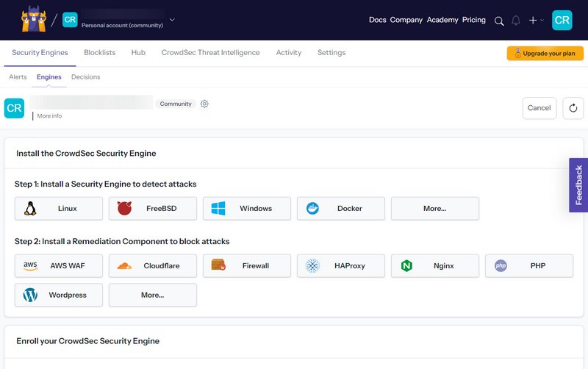Expand More security engine options
This screenshot has width=588, height=369.
435,208
